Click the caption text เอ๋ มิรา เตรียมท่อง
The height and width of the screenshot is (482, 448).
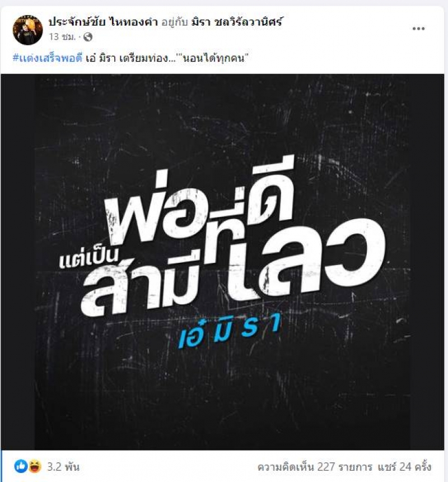coord(127,58)
